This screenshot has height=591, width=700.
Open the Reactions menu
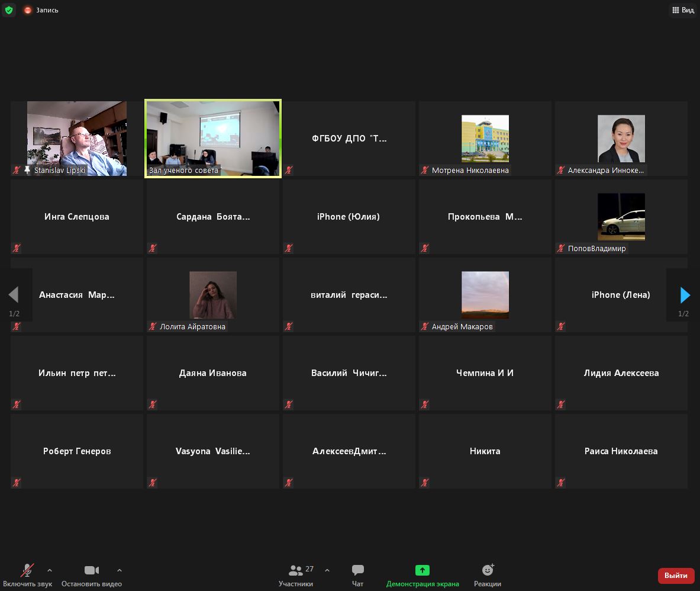click(x=488, y=576)
